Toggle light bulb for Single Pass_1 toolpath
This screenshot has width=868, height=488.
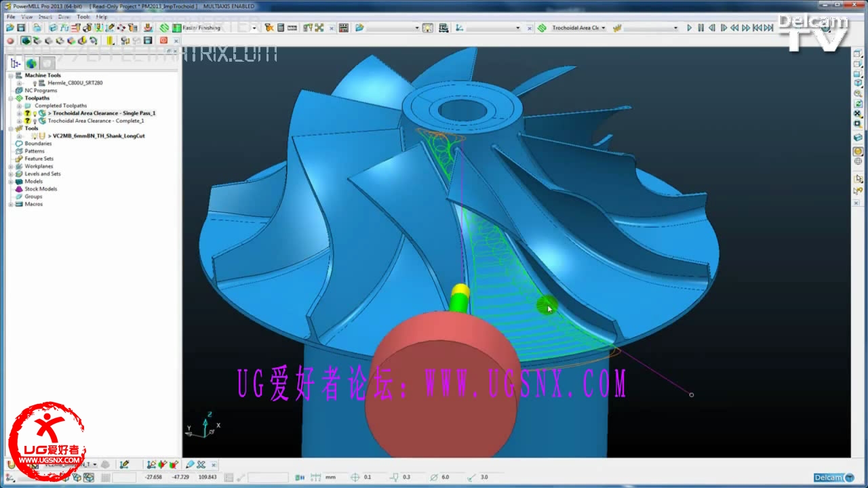point(35,113)
